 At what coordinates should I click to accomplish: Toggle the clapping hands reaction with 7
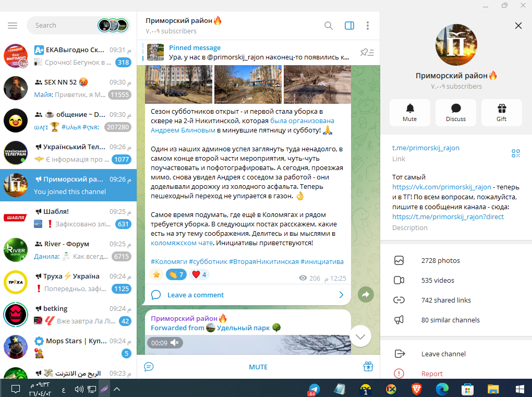pos(176,274)
